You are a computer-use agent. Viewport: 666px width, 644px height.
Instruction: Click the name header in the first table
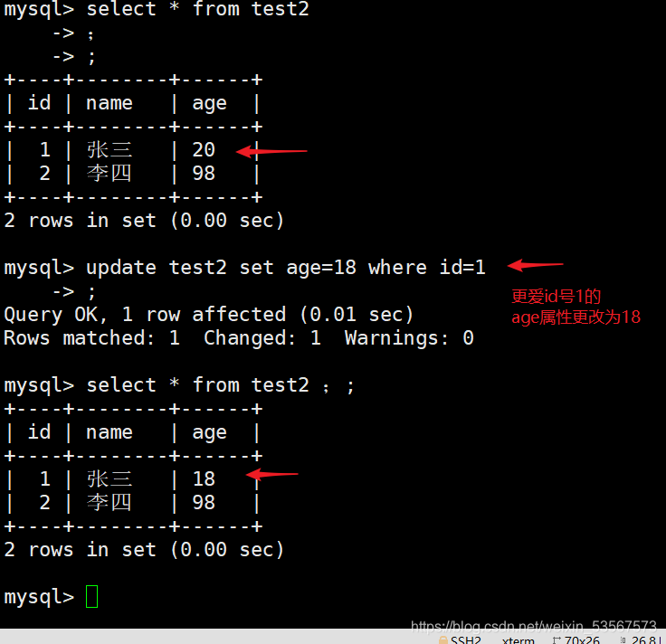pos(109,103)
